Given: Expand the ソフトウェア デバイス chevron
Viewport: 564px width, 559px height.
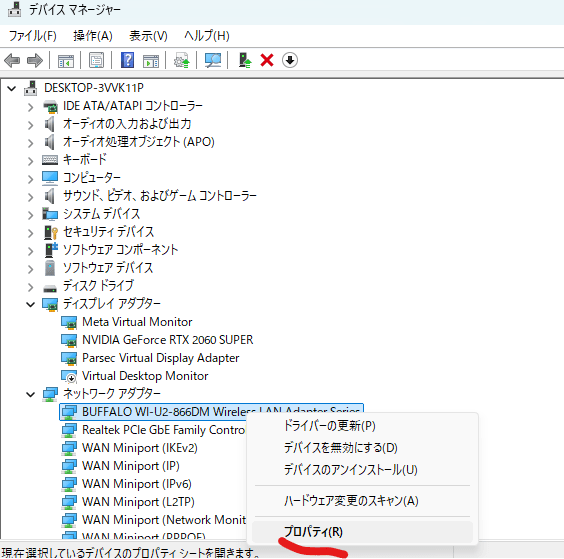Looking at the screenshot, I should tap(31, 269).
